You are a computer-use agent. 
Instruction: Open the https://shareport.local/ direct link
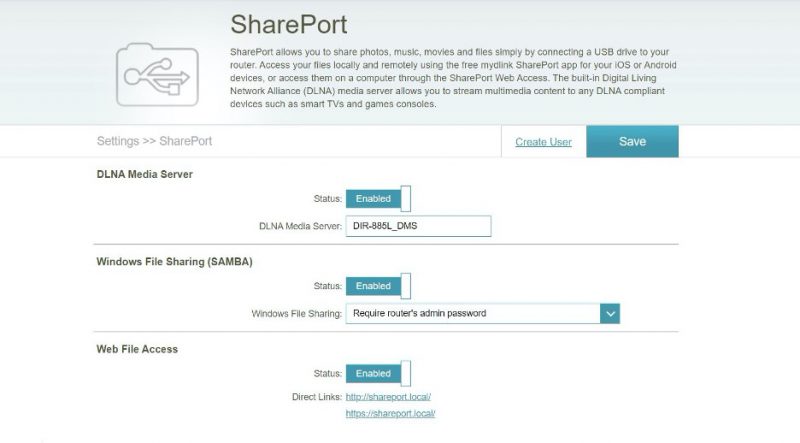390,413
